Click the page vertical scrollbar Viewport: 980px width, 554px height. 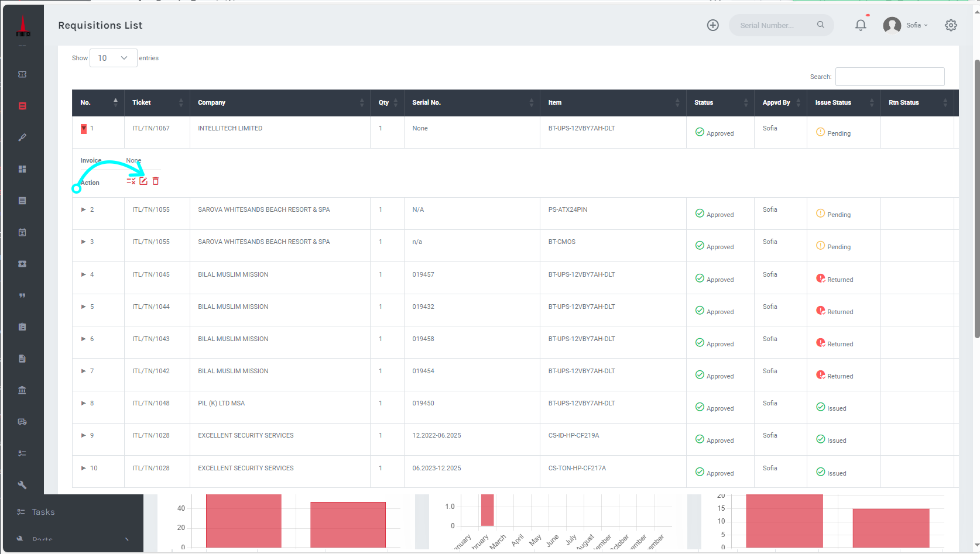point(976,199)
